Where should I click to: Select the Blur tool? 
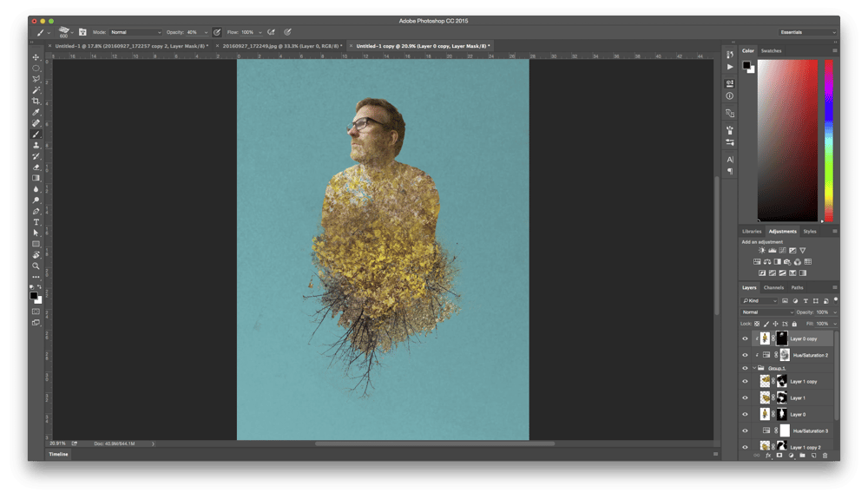(36, 189)
